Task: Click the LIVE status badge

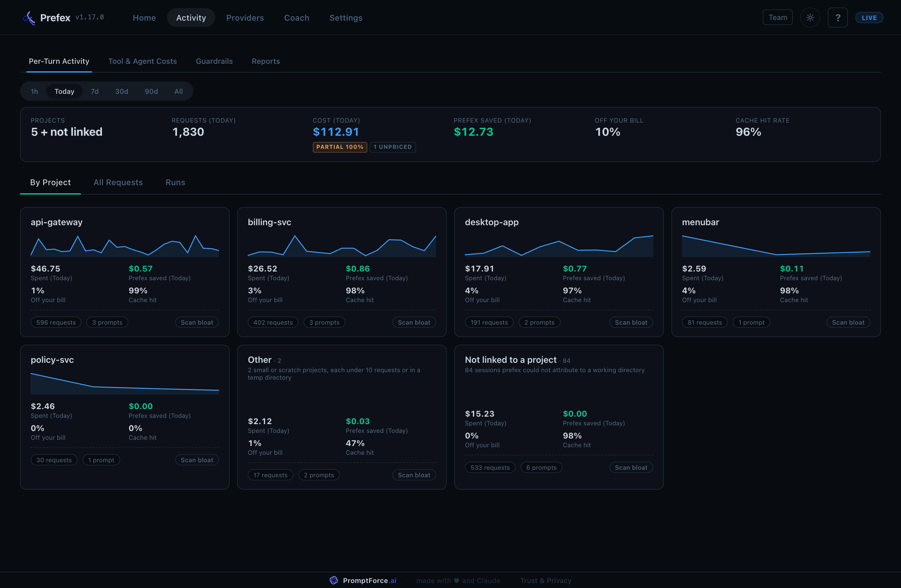Action: (869, 18)
